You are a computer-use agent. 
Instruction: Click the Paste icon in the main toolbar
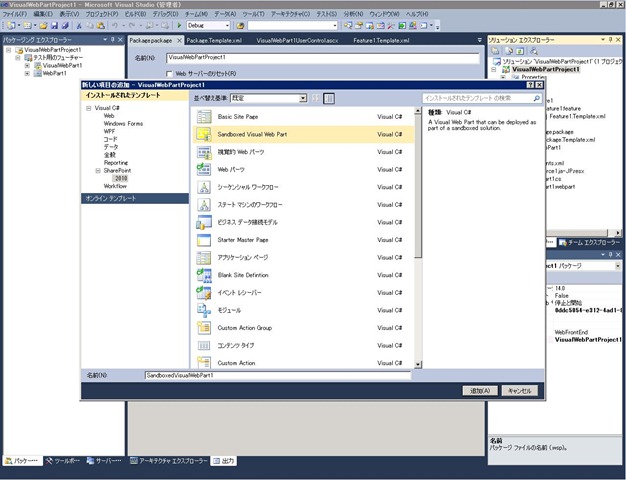[101, 26]
